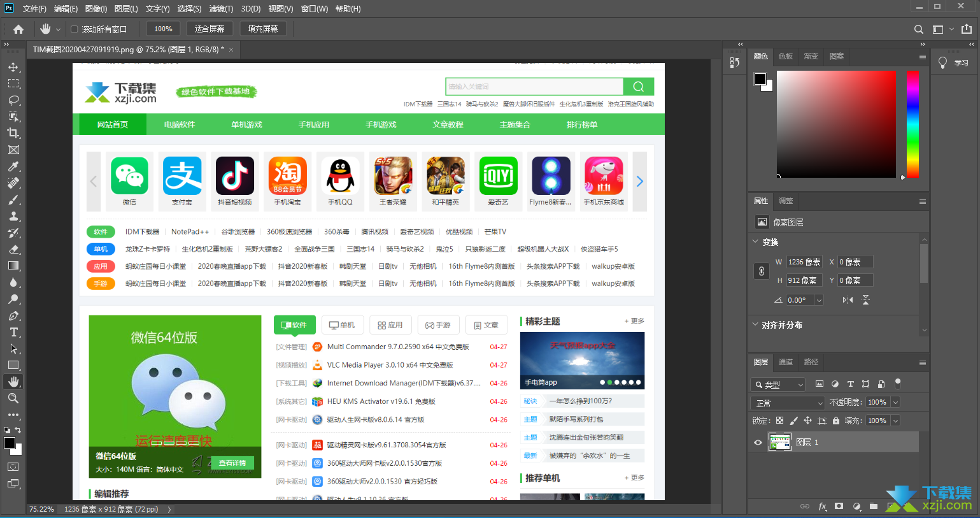Toggle lock transparent pixels
Screen dimensions: 980x518
[780, 421]
